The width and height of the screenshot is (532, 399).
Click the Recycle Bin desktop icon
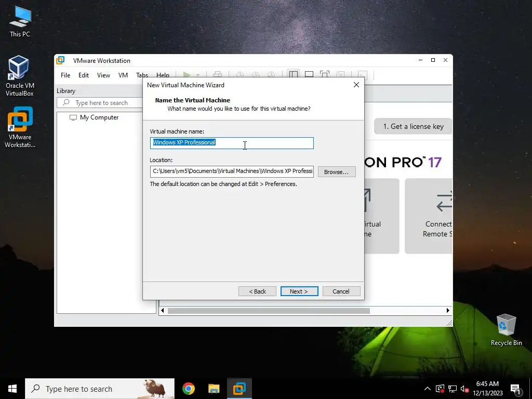point(506,330)
